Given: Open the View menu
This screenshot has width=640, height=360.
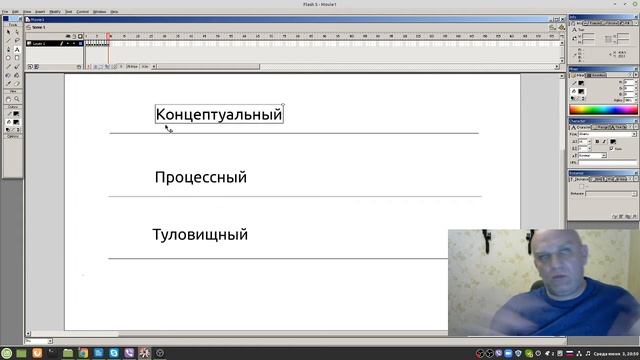Looking at the screenshot, I should pyautogui.click(x=27, y=11).
